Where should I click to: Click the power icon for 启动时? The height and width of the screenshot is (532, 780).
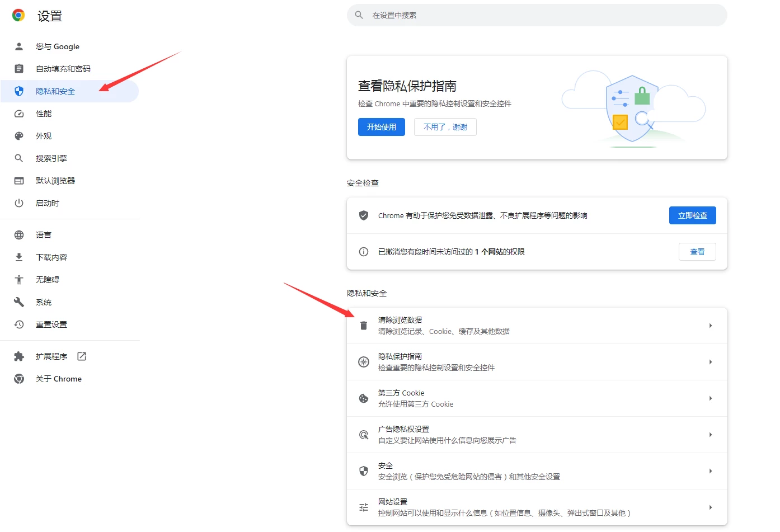click(x=19, y=203)
